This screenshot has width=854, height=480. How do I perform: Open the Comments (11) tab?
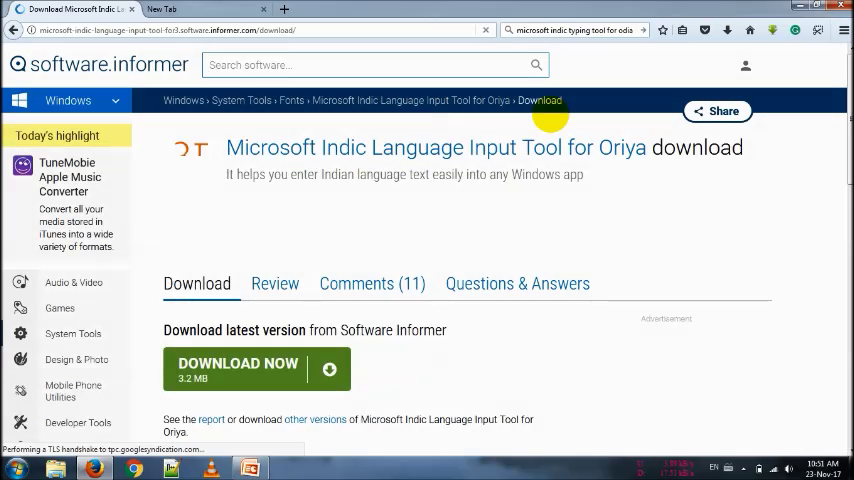pyautogui.click(x=373, y=283)
